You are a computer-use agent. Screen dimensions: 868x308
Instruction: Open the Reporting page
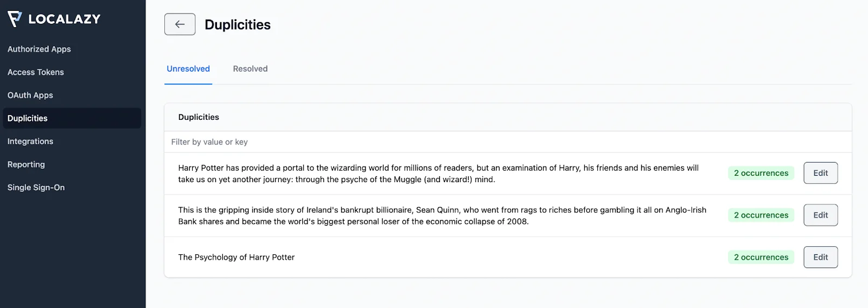tap(26, 164)
